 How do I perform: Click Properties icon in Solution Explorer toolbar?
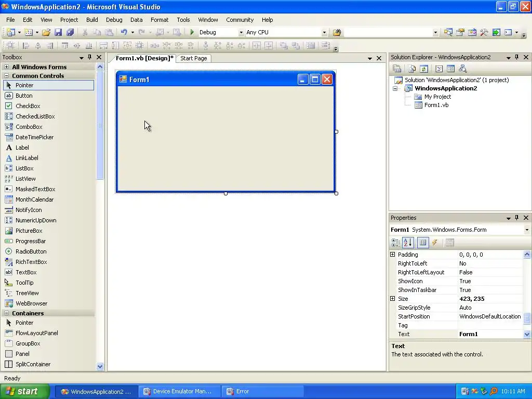click(396, 69)
